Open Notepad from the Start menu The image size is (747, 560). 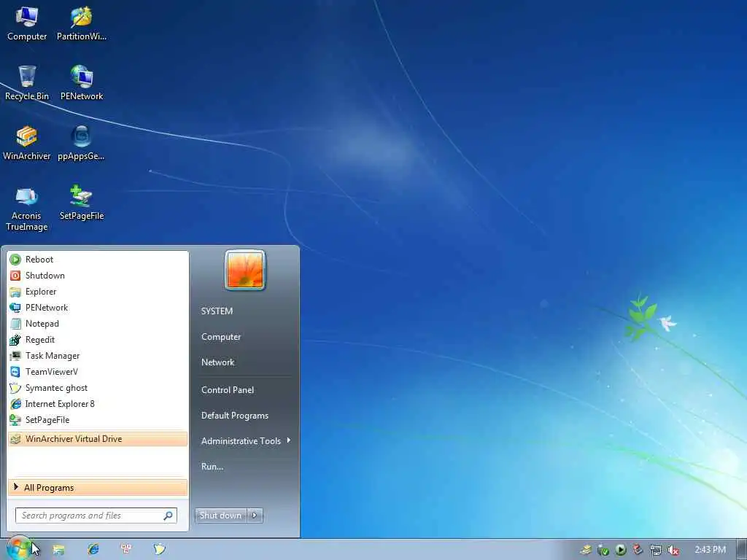pyautogui.click(x=98, y=324)
